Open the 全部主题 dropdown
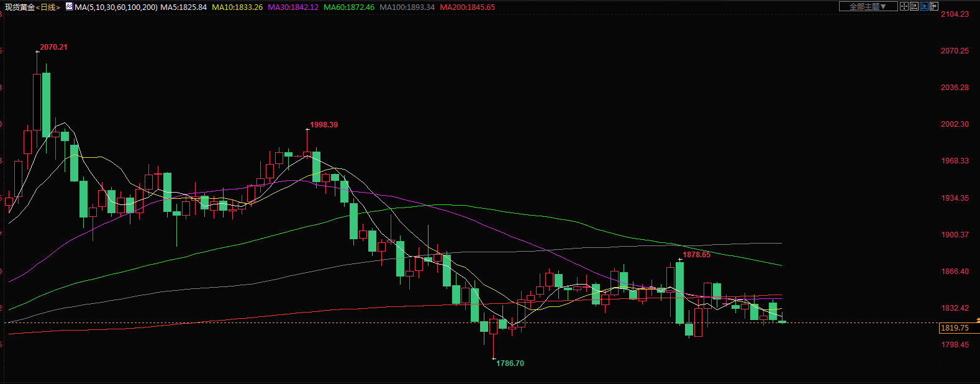This screenshot has height=384, width=980. (868, 6)
